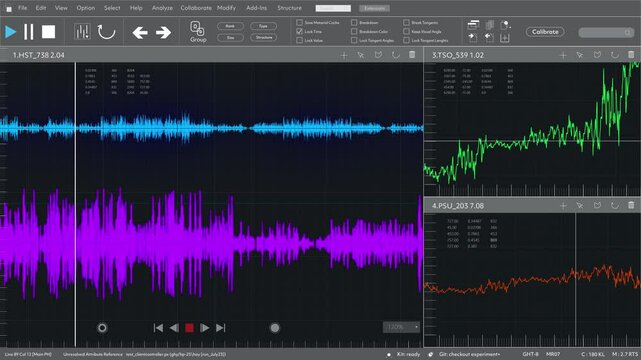The image size is (641, 360).
Task: Click the Type pill button
Action: tap(263, 26)
